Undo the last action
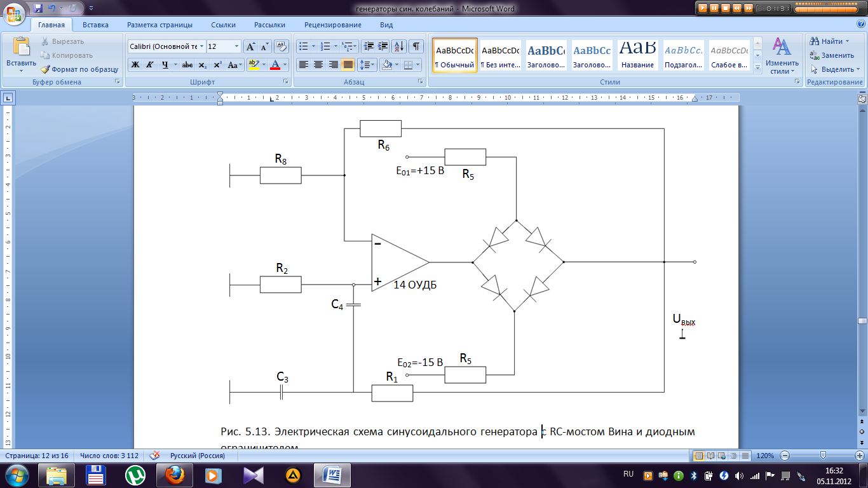 53,9
